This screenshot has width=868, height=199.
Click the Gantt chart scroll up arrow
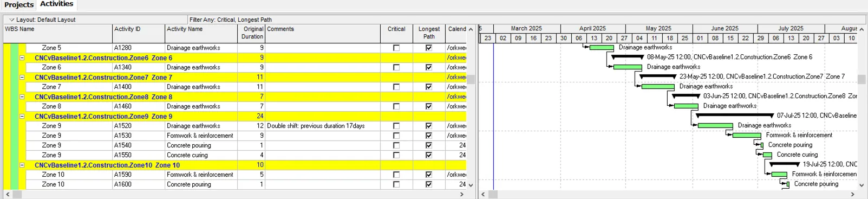click(862, 29)
